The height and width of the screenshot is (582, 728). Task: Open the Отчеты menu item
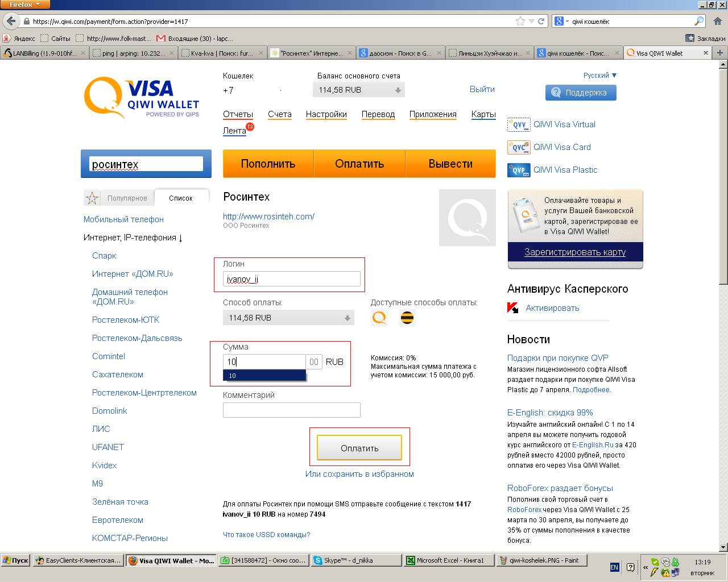pos(238,114)
